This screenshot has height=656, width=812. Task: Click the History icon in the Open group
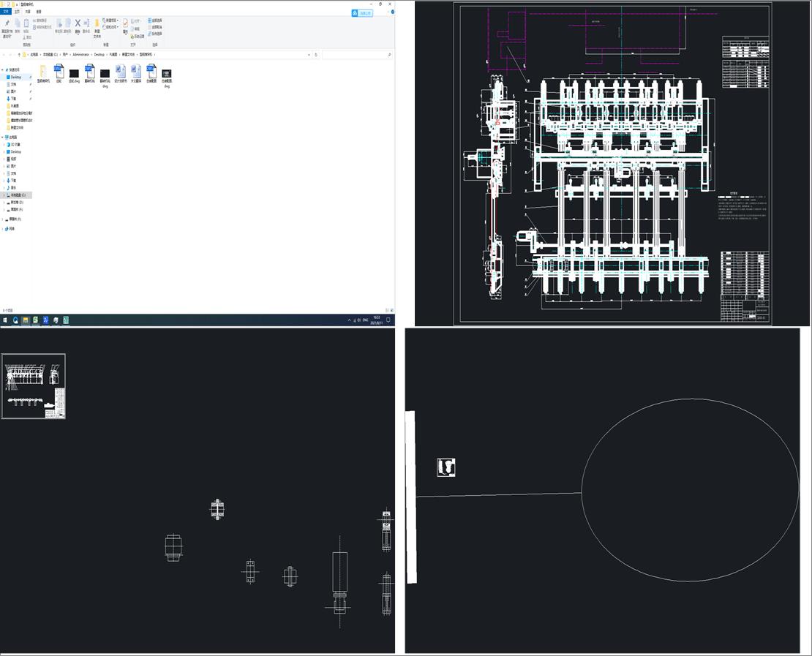(x=132, y=37)
